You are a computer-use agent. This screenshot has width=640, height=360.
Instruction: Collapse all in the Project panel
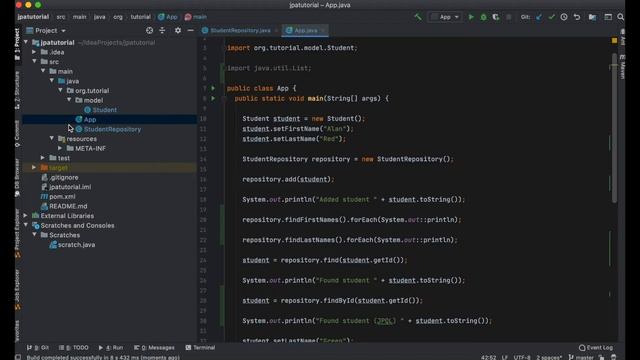point(162,31)
